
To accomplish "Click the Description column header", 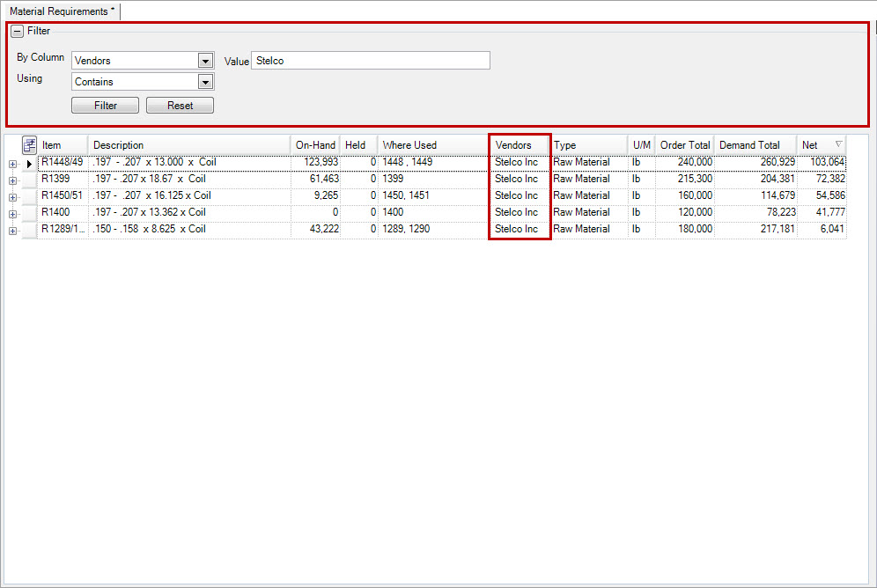I will tap(189, 145).
